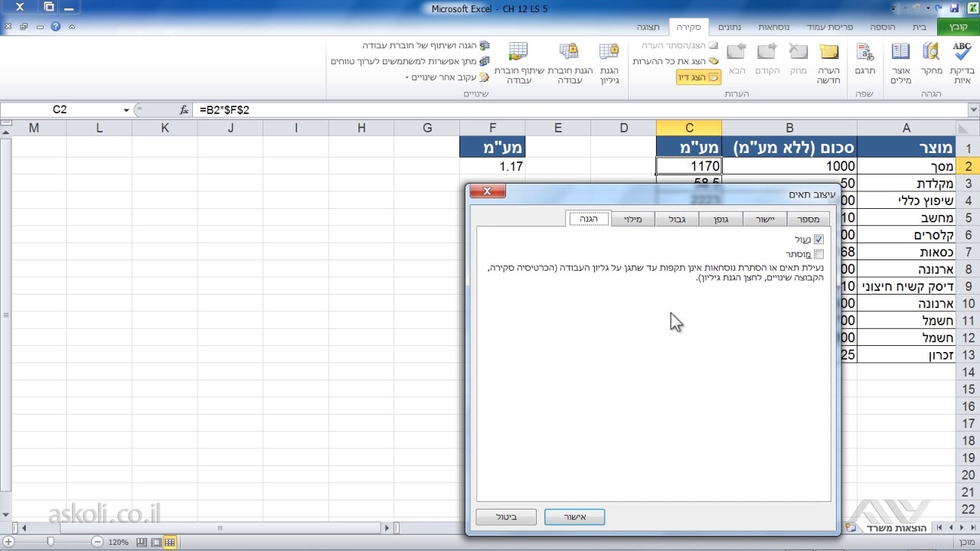The image size is (980, 551).
Task: Toggle the Hidden (מוסתר) checkbox
Action: 818,254
